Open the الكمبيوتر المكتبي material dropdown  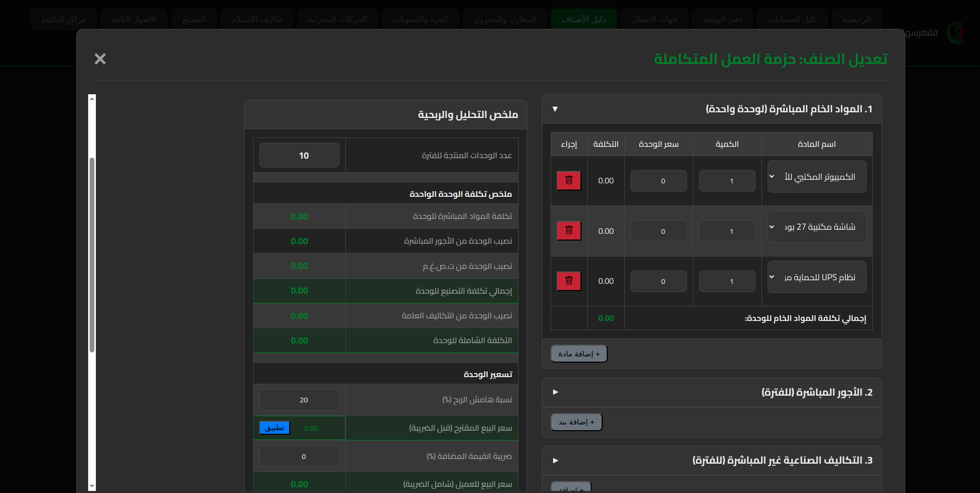click(817, 177)
